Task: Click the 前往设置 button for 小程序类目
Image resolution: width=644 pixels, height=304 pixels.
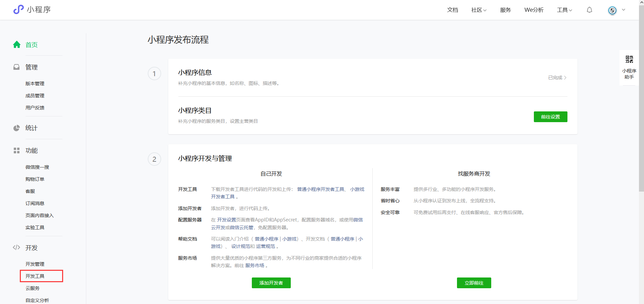Action: click(550, 117)
